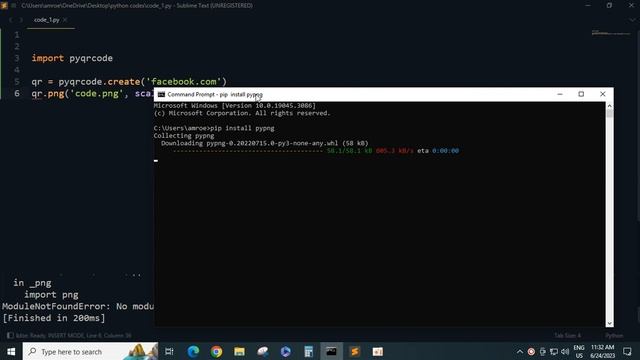The width and height of the screenshot is (640, 360).
Task: Click the pip download progress bar
Action: click(248, 151)
